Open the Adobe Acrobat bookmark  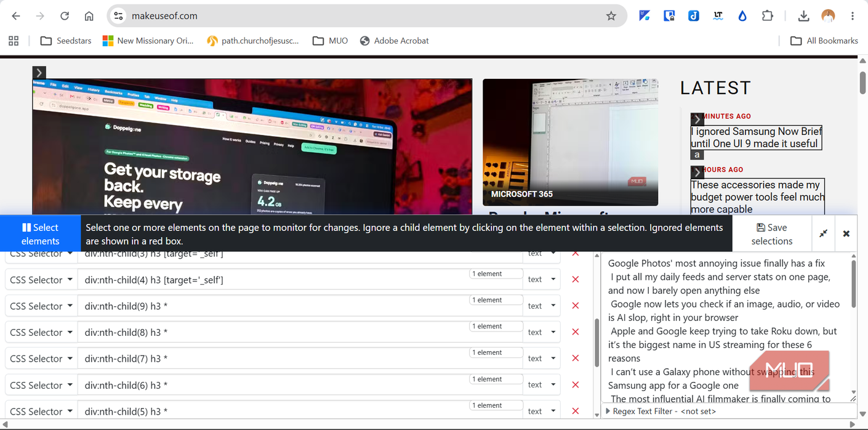(394, 41)
